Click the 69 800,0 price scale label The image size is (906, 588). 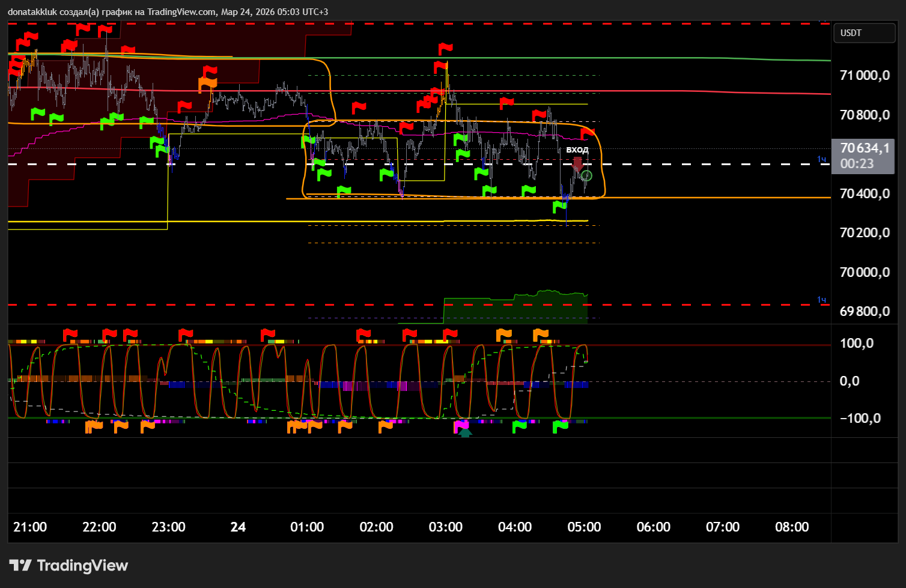[865, 311]
